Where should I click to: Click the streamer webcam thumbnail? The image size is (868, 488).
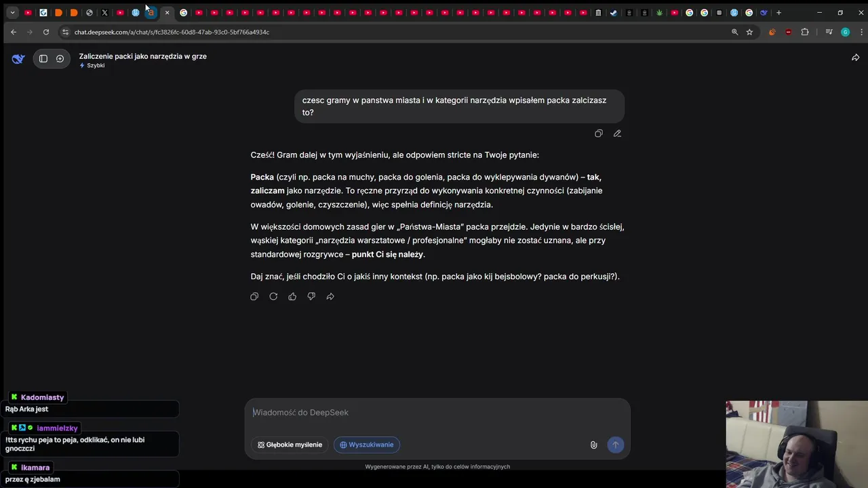(797, 444)
